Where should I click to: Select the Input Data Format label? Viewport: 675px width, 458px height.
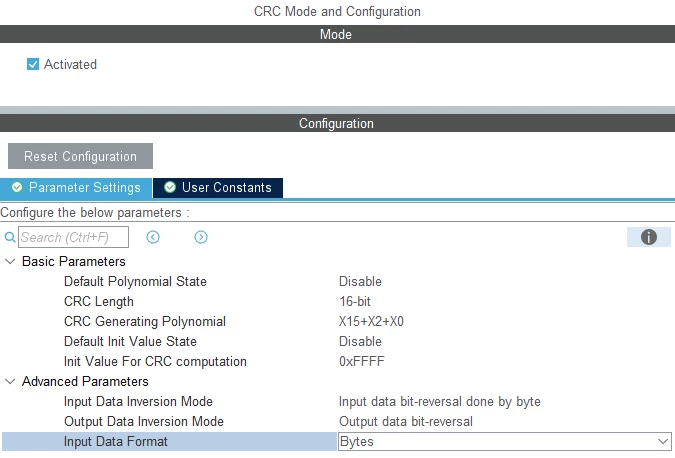click(116, 442)
